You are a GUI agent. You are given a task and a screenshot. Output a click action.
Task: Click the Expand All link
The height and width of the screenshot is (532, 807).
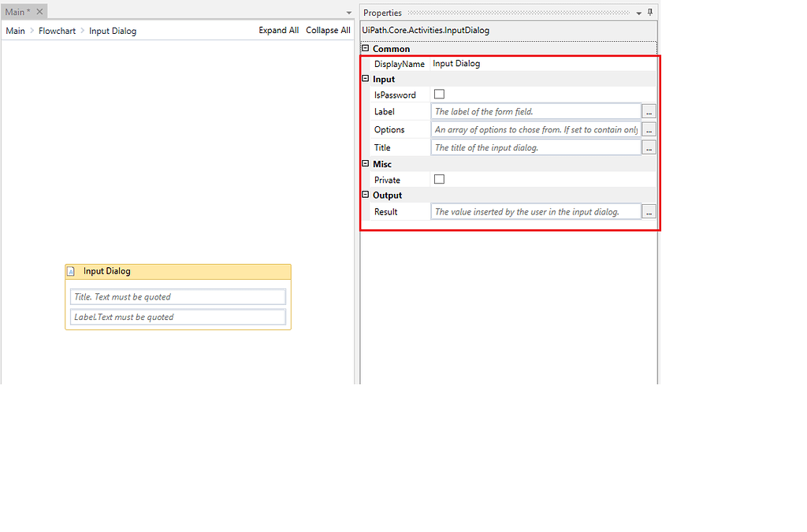tap(278, 30)
